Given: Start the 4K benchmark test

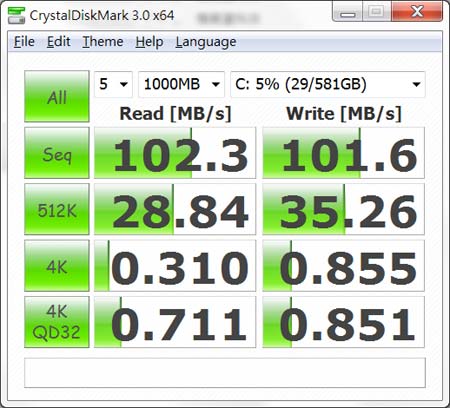Looking at the screenshot, I should point(57,266).
